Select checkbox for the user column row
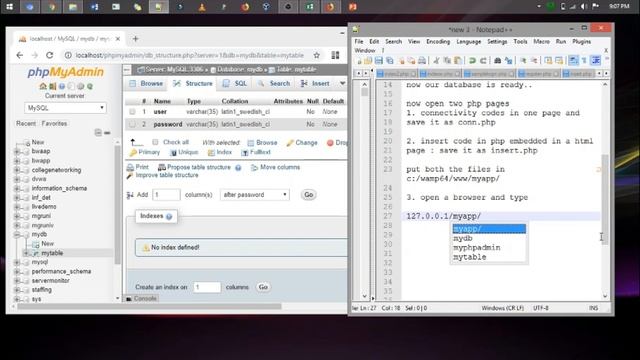The height and width of the screenshot is (360, 640). pyautogui.click(x=132, y=111)
